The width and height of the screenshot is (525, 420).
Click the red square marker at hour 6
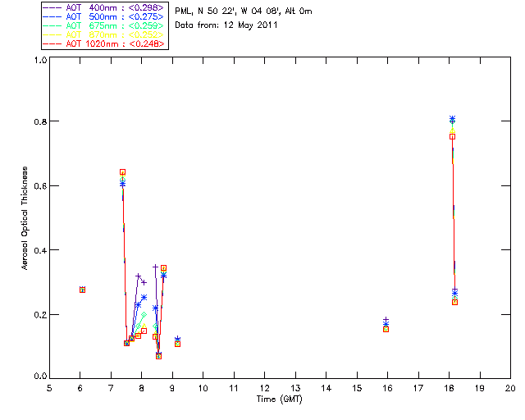(x=82, y=290)
